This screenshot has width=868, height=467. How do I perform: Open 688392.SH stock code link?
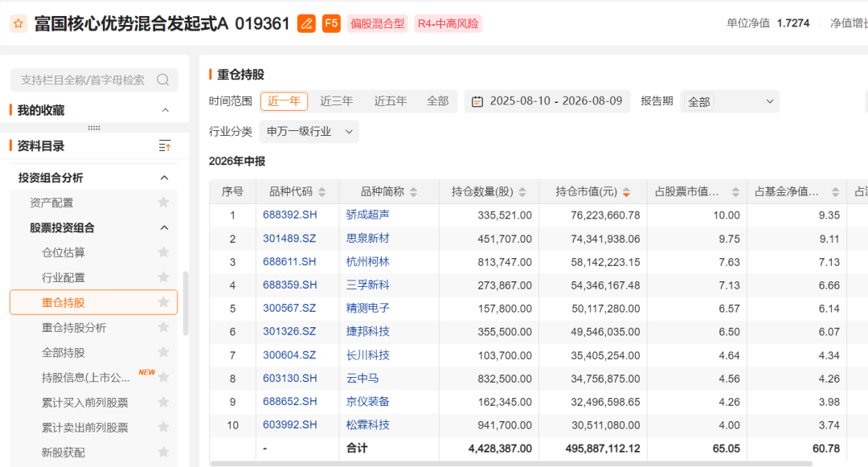click(x=289, y=215)
